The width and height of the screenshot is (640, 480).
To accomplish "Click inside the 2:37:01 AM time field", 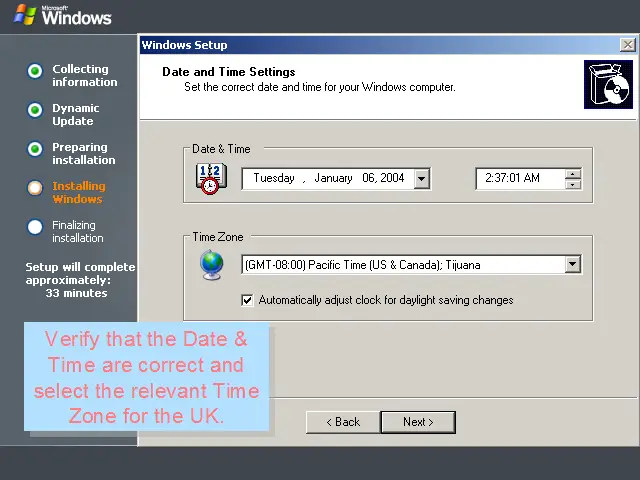I will pos(515,178).
